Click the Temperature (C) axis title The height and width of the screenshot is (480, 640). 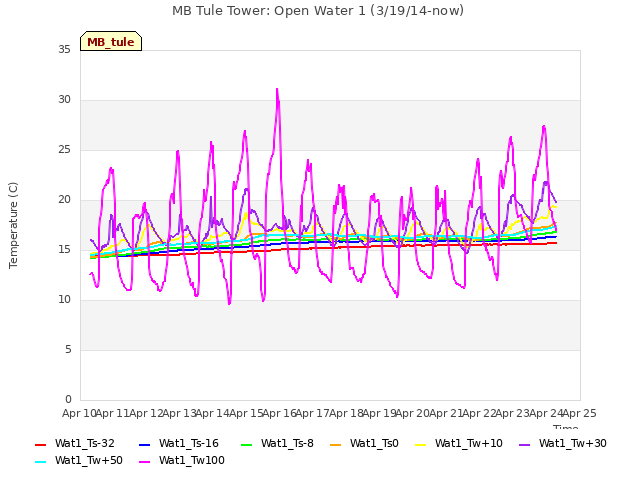pyautogui.click(x=13, y=225)
